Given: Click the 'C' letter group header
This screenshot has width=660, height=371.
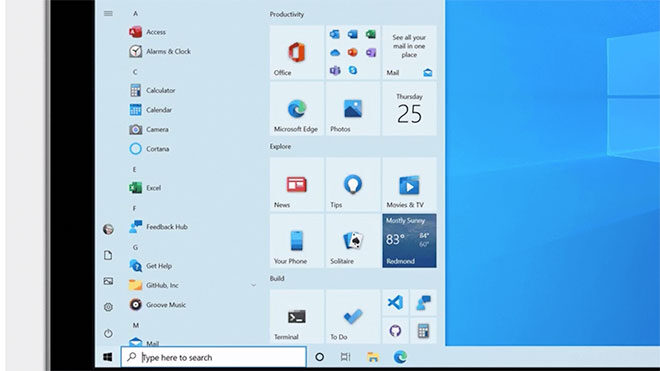Looking at the screenshot, I should [135, 72].
